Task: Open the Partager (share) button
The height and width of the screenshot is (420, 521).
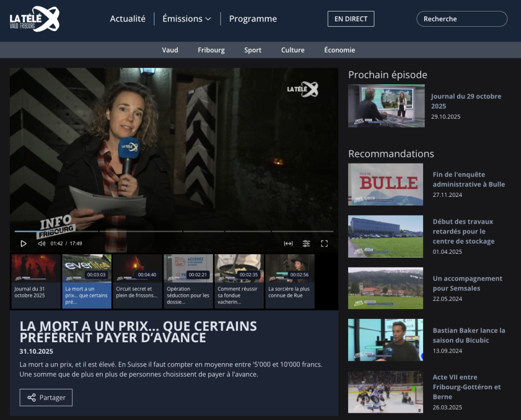Action: click(x=46, y=398)
